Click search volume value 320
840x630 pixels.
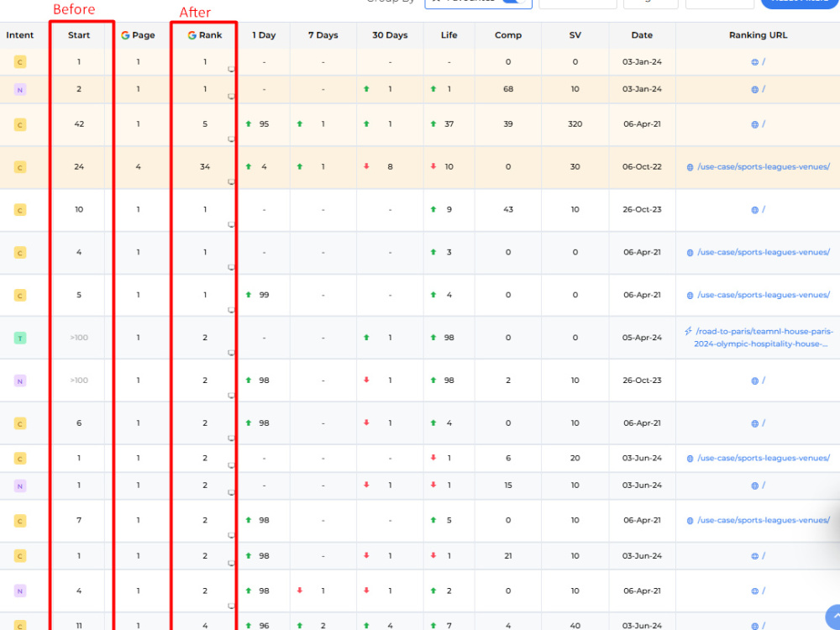point(575,123)
